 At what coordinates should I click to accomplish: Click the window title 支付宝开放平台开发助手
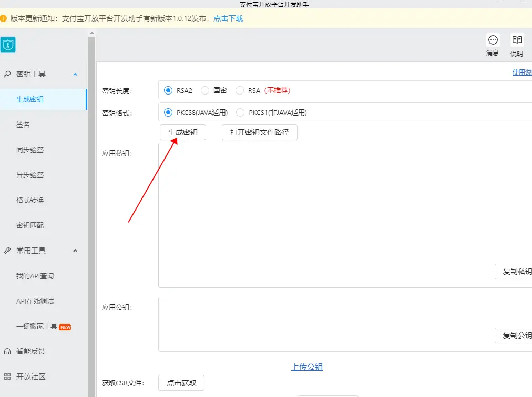274,4
